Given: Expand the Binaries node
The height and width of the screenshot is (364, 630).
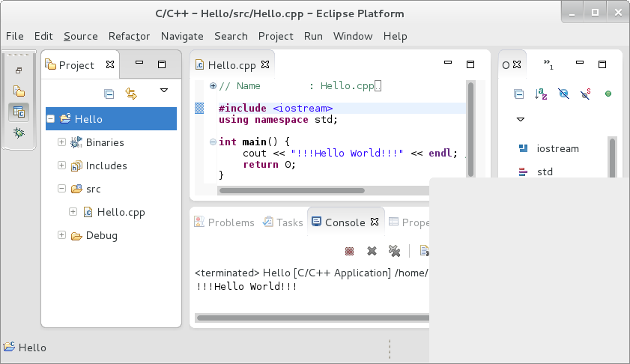Looking at the screenshot, I should (61, 142).
